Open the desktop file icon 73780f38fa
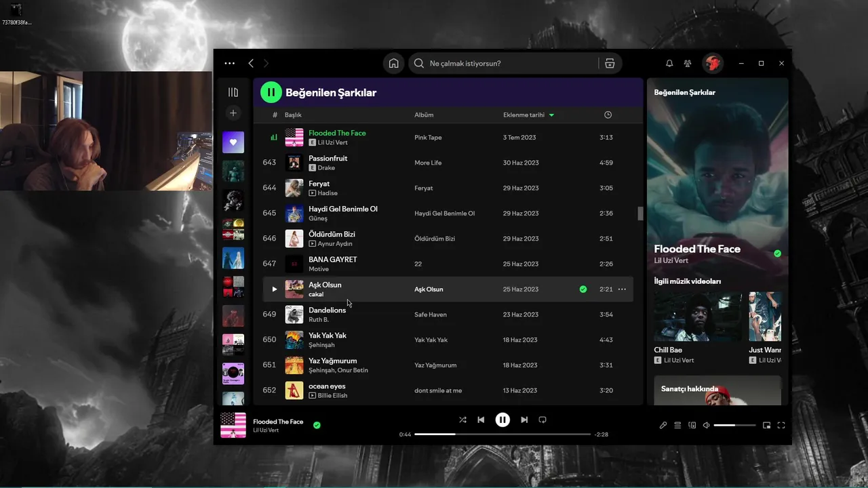 point(16,14)
